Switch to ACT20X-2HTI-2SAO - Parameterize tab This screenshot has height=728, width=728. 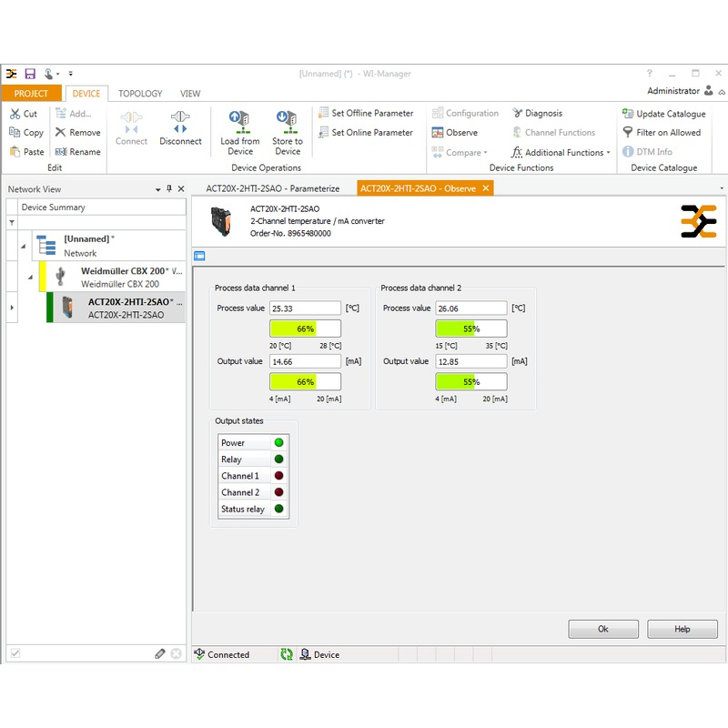[272, 188]
